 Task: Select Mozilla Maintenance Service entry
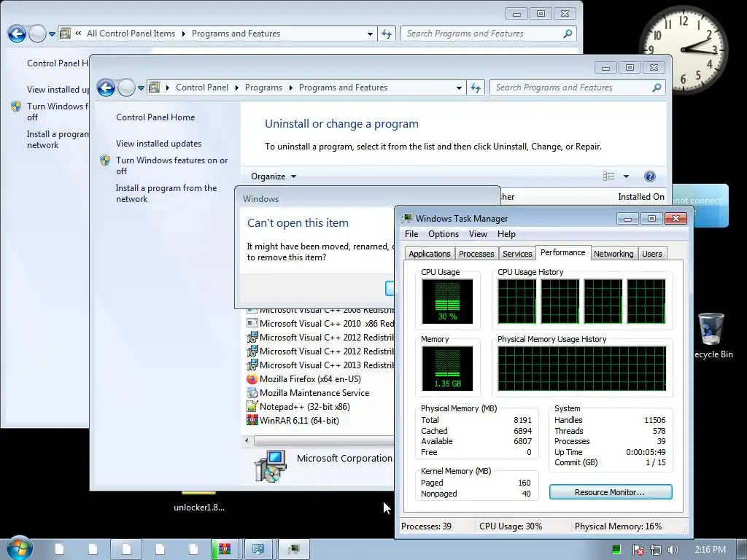pos(314,393)
